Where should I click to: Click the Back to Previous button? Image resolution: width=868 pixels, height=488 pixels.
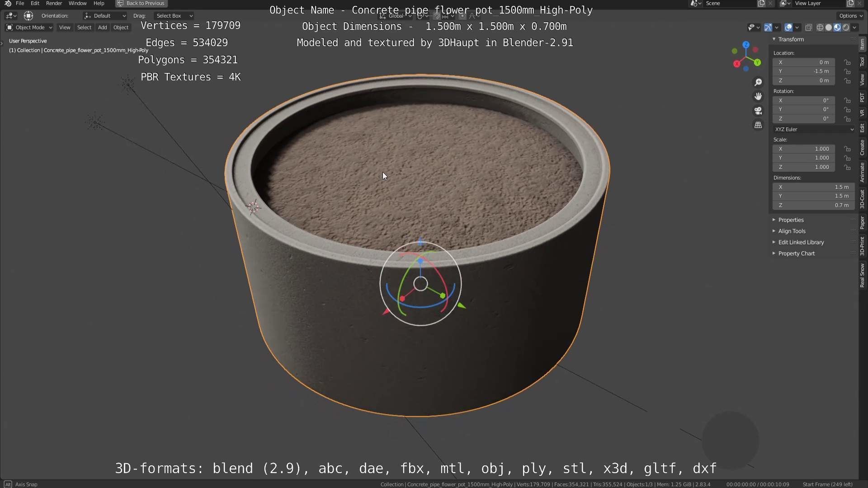pos(142,3)
